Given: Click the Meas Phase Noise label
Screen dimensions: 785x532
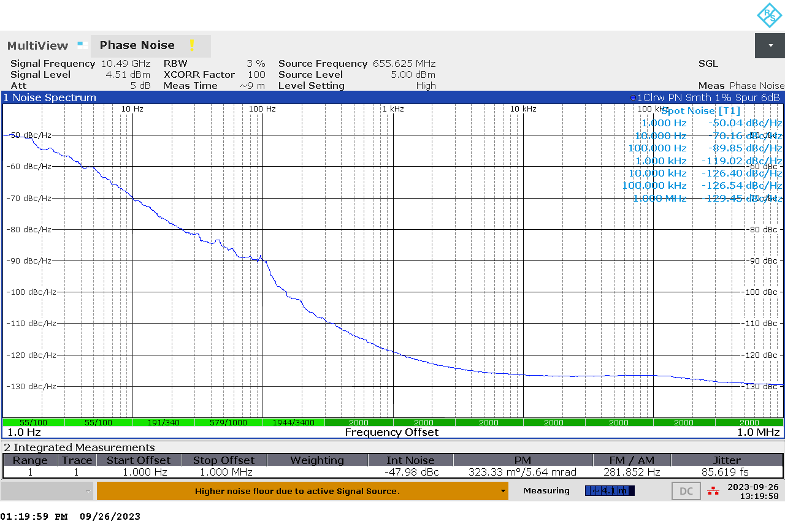Looking at the screenshot, I should tap(741, 86).
